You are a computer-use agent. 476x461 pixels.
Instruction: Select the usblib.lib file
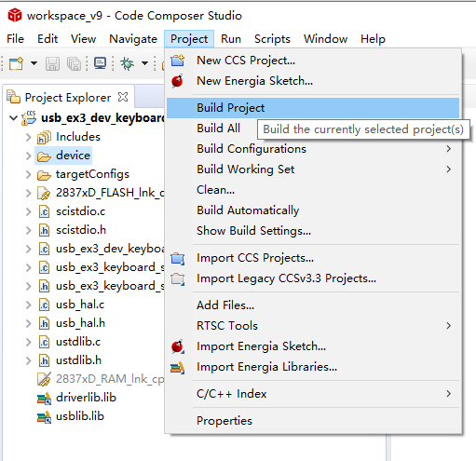[80, 416]
